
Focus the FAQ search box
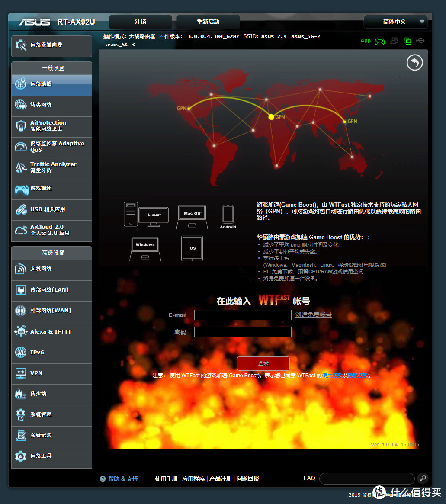point(367,478)
